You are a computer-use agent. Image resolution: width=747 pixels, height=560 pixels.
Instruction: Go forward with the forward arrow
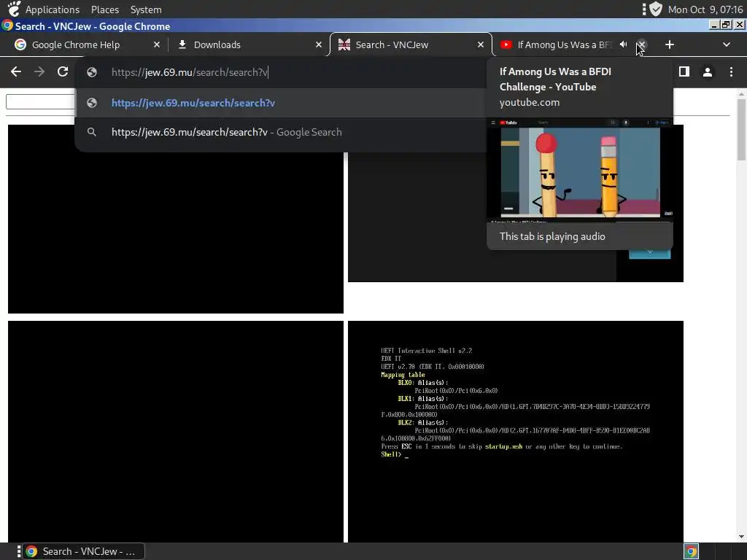[39, 72]
